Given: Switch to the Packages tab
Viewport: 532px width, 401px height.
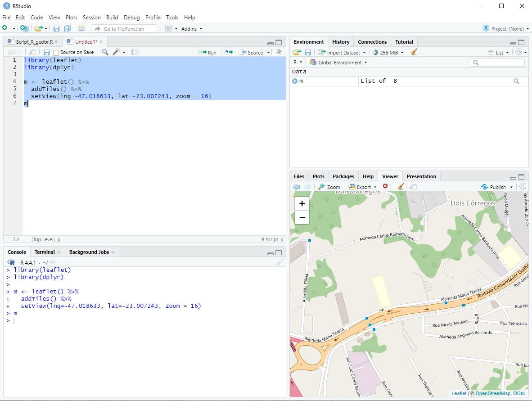Looking at the screenshot, I should pyautogui.click(x=343, y=176).
